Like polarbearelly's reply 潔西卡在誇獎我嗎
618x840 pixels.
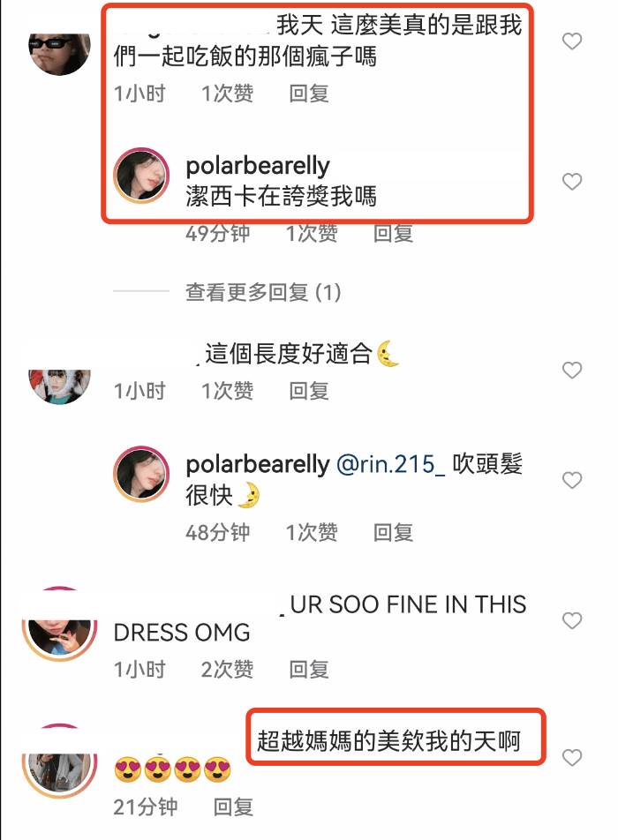(x=572, y=181)
